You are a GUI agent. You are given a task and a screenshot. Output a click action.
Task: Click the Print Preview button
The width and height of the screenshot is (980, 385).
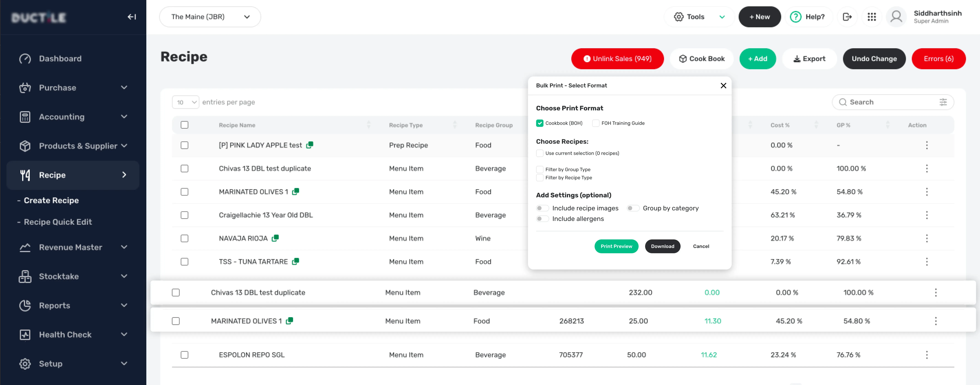[616, 246]
